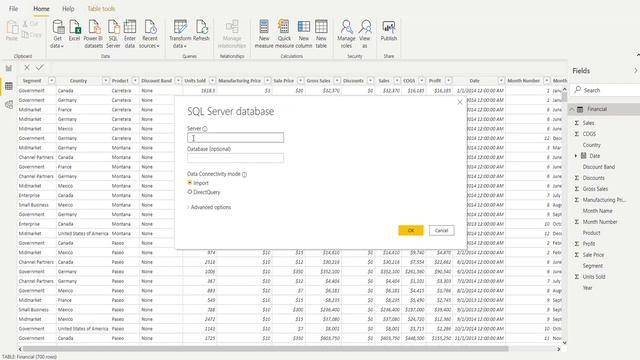Screen dimensions: 640x360
Task: Click the Database (optional) input field
Action: (x=236, y=158)
